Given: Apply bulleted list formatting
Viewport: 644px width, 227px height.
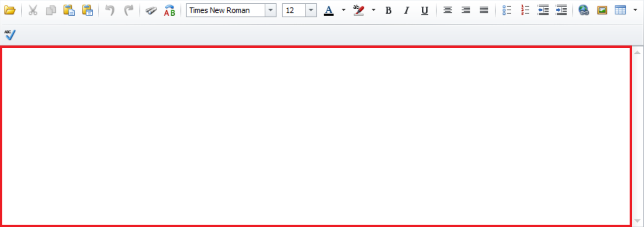Looking at the screenshot, I should tap(507, 10).
